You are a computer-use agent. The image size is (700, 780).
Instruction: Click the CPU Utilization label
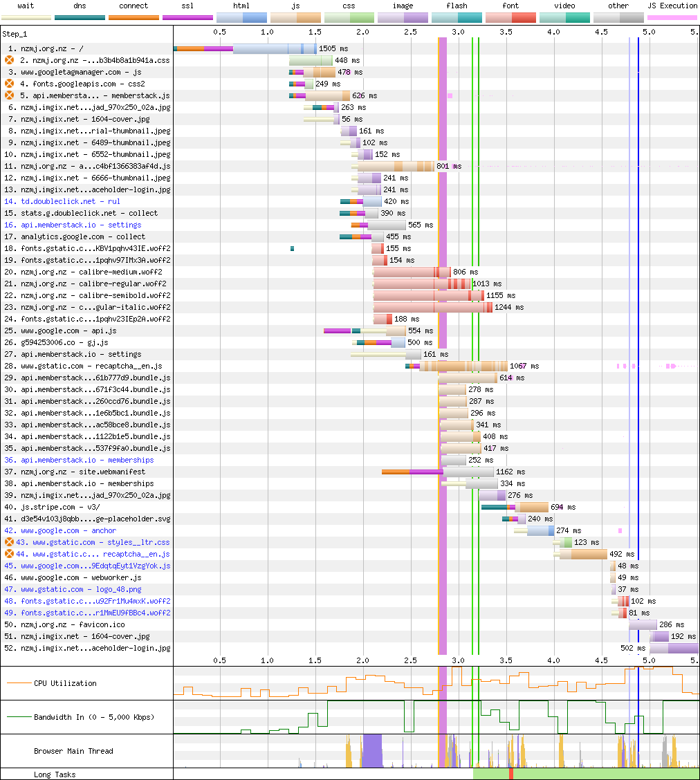pos(65,683)
